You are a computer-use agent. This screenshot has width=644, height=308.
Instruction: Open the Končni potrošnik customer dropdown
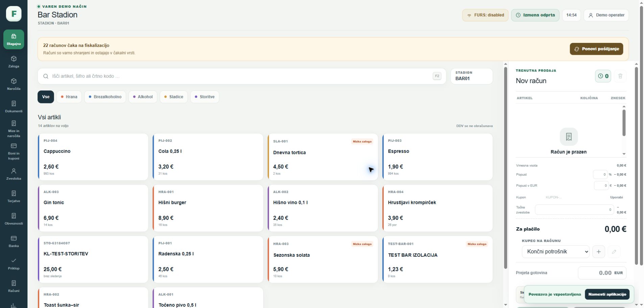[556, 252]
